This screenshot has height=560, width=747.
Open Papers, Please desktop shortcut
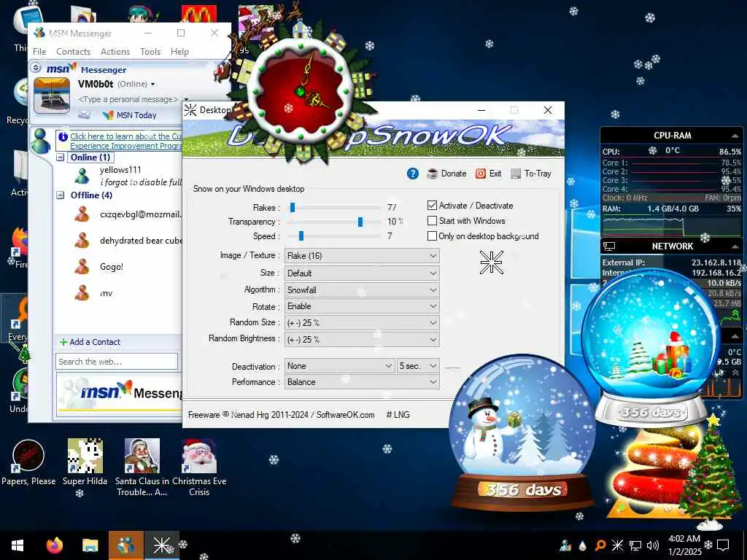pyautogui.click(x=28, y=462)
